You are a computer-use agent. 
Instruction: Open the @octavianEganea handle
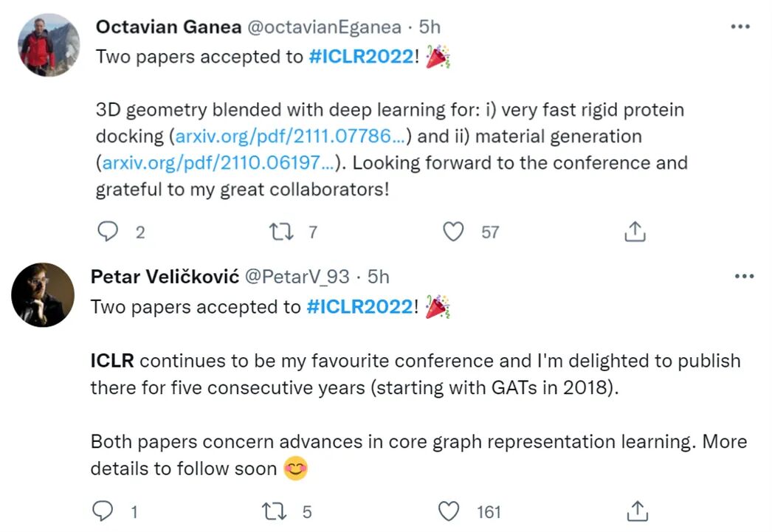[x=324, y=27]
